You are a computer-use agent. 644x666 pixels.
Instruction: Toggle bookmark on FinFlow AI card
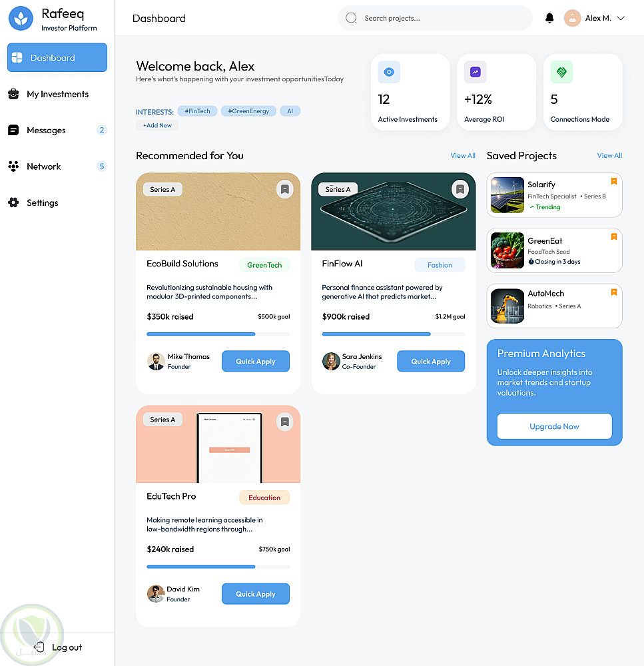pos(460,189)
